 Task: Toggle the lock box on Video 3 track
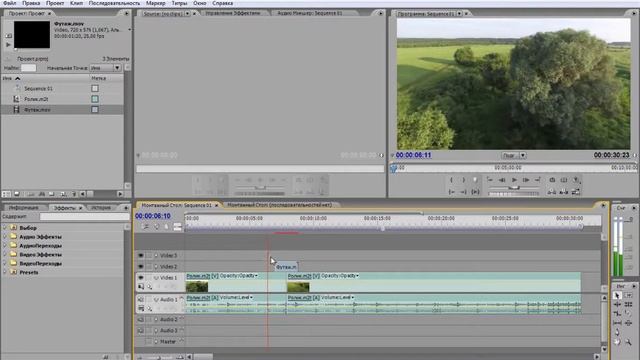(x=149, y=256)
